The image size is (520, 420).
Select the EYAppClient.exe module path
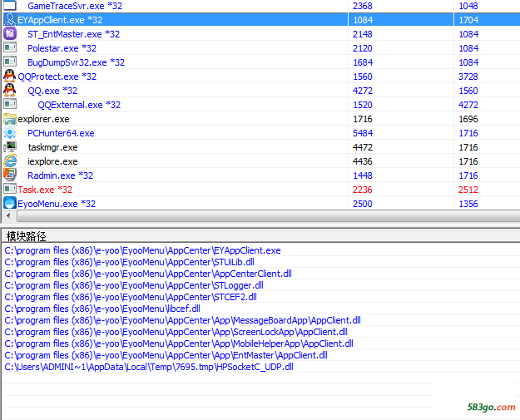point(142,250)
